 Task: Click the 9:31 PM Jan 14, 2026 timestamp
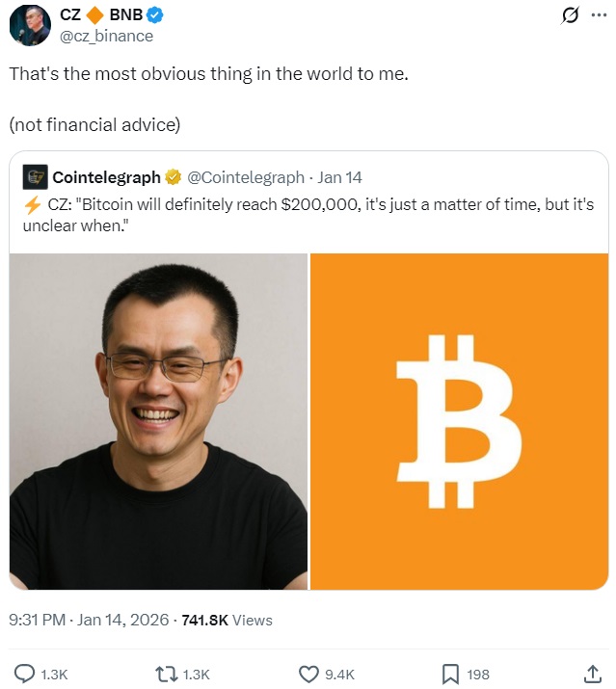click(89, 620)
